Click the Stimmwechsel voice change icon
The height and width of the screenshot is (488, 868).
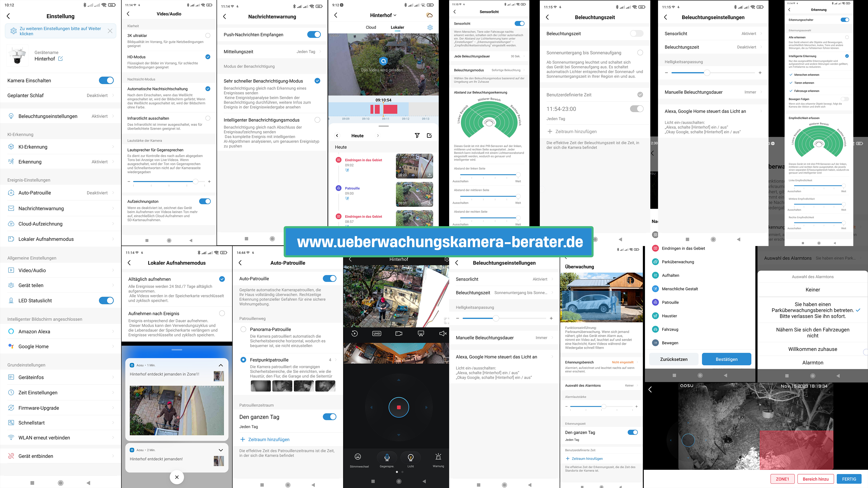(358, 457)
